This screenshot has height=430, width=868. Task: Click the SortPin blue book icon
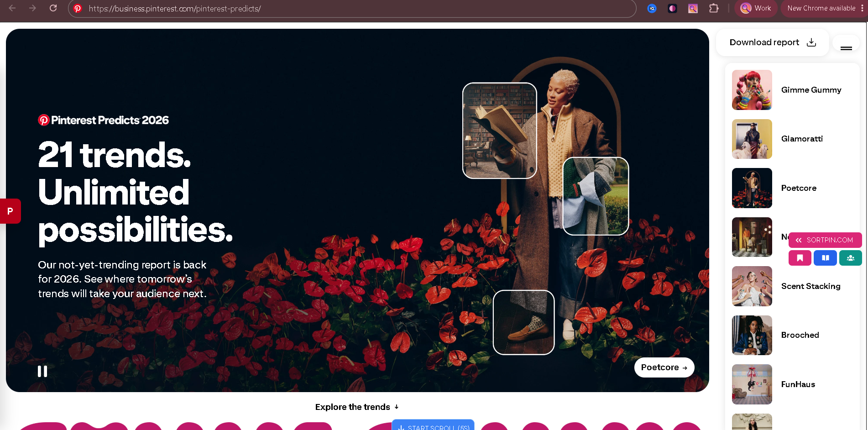point(825,258)
